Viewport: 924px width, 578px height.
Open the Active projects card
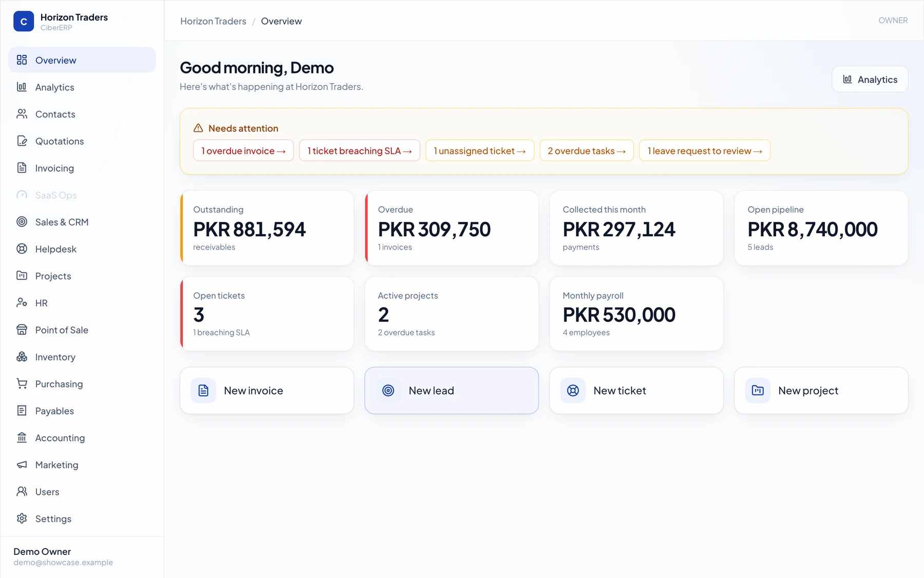(452, 314)
